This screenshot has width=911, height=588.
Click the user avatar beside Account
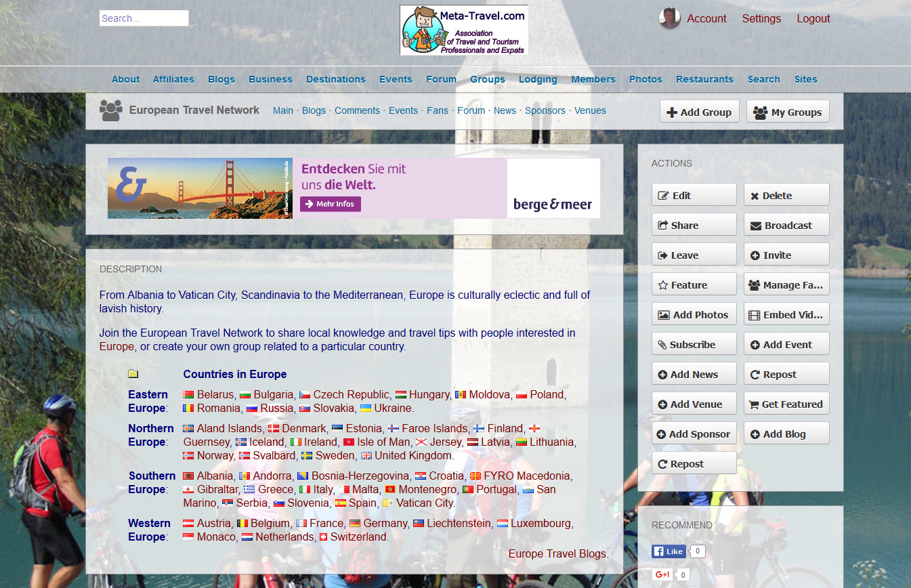pyautogui.click(x=669, y=18)
